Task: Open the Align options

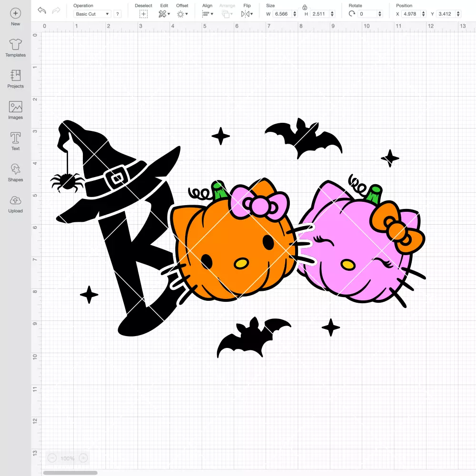Action: point(208,14)
